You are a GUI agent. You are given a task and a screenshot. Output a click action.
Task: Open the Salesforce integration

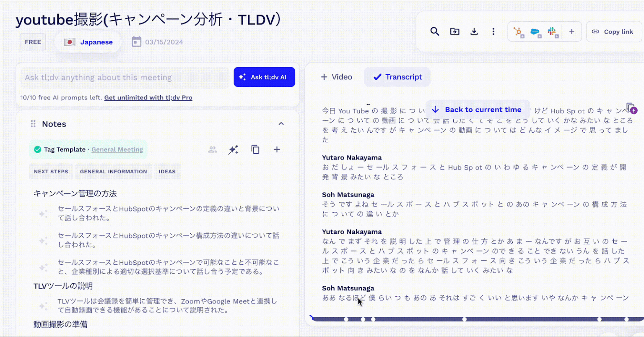coord(535,31)
